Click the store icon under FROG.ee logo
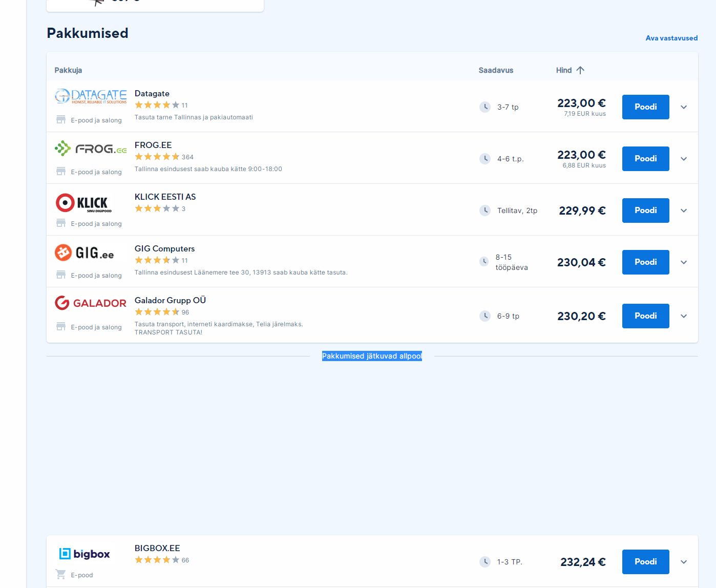 click(x=61, y=172)
